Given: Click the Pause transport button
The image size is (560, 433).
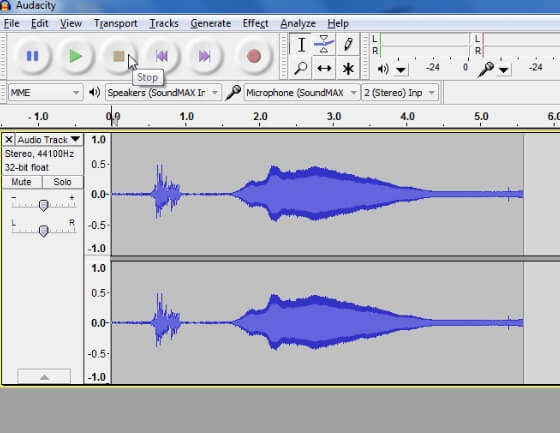Looking at the screenshot, I should point(32,56).
